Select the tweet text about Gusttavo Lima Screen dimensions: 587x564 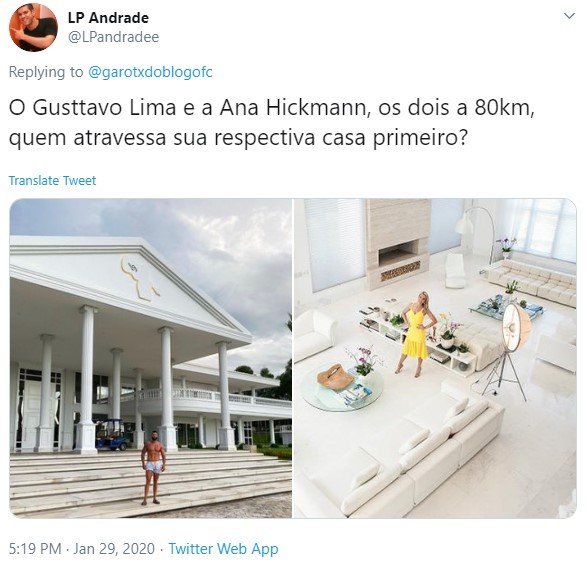pyautogui.click(x=272, y=123)
